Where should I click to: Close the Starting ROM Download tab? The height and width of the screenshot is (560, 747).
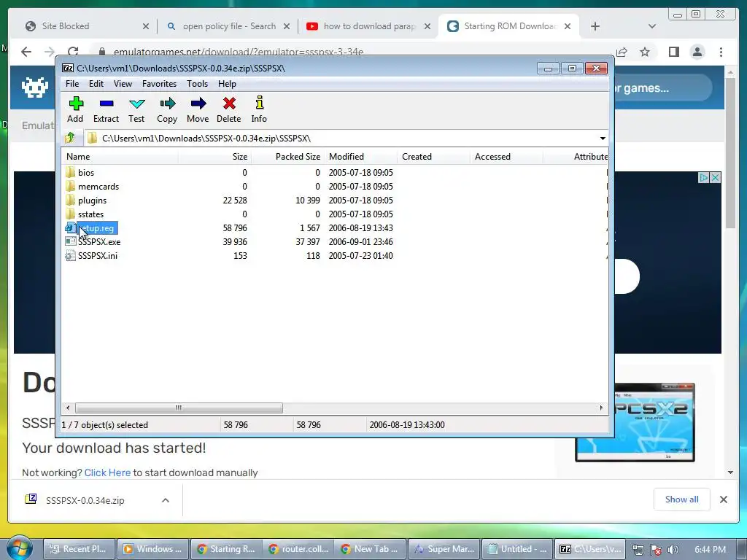point(568,26)
